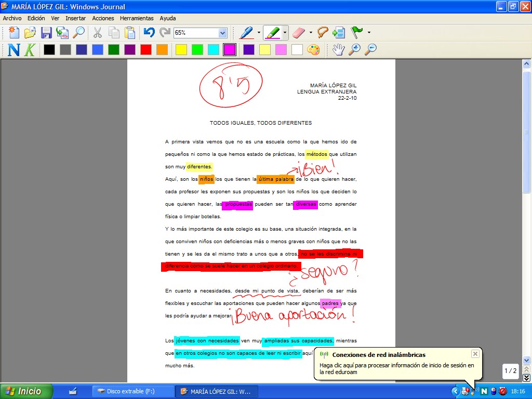
Task: Expand the Highlighter options arrow
Action: (x=285, y=33)
